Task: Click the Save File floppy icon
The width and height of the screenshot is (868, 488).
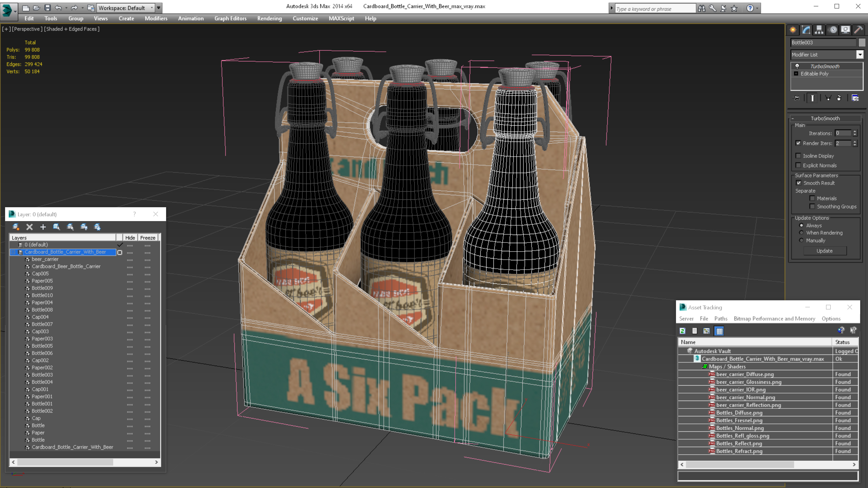Action: click(x=48, y=8)
